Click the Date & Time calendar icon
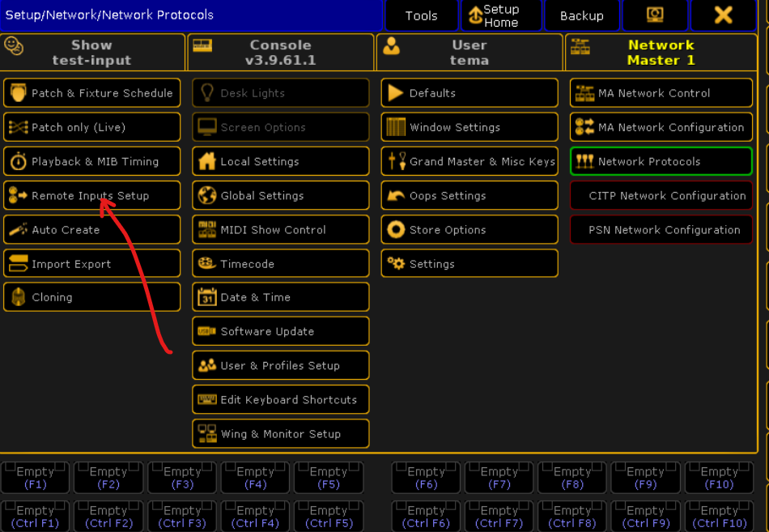This screenshot has width=769, height=532. coord(207,297)
